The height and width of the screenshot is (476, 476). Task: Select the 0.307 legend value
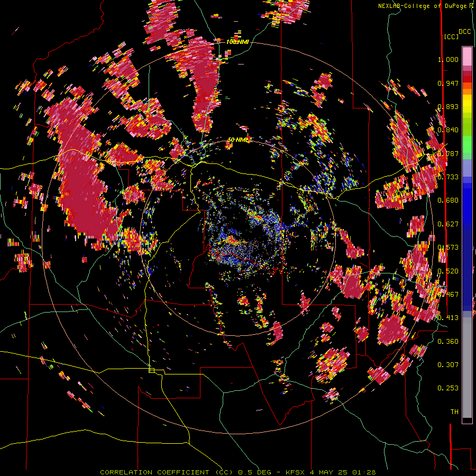pos(448,365)
